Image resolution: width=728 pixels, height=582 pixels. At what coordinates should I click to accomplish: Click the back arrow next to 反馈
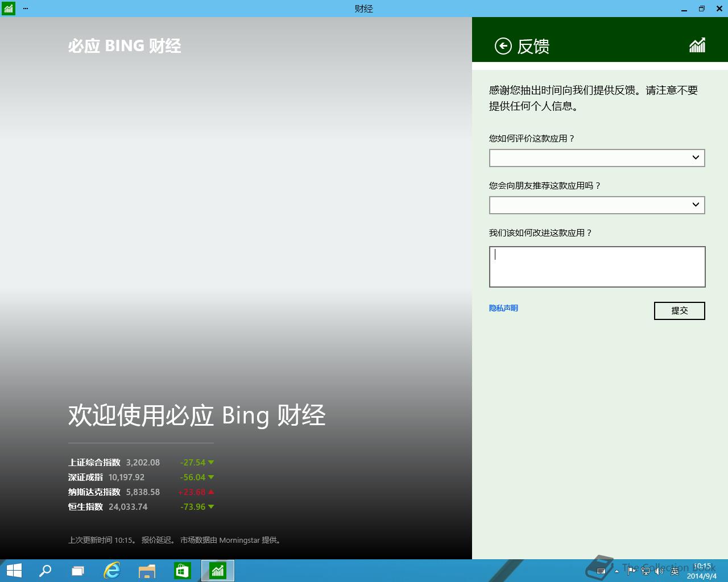click(503, 46)
